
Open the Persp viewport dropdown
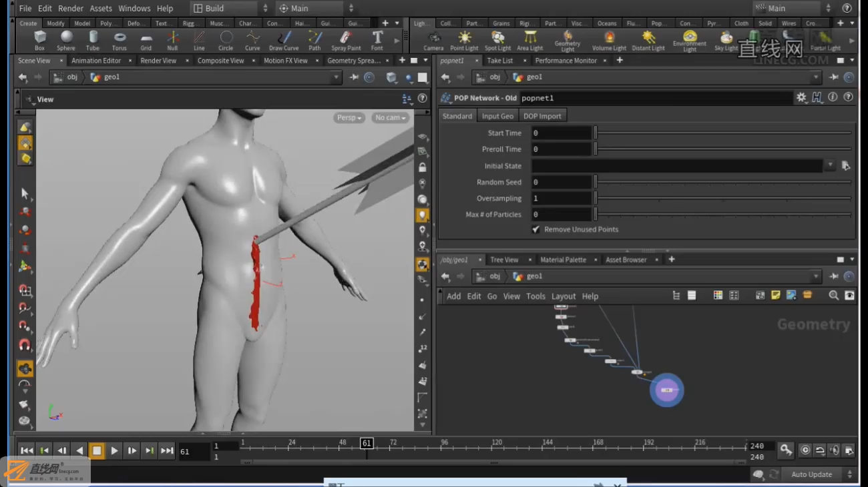point(349,117)
